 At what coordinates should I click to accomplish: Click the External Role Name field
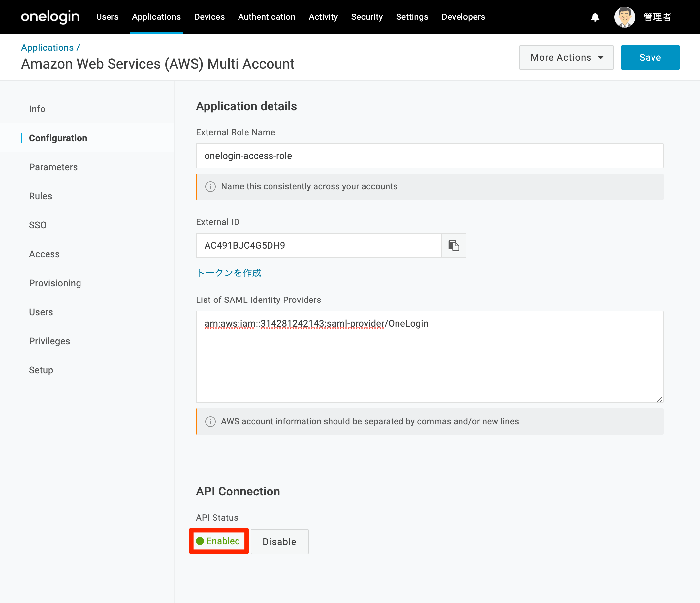click(430, 156)
